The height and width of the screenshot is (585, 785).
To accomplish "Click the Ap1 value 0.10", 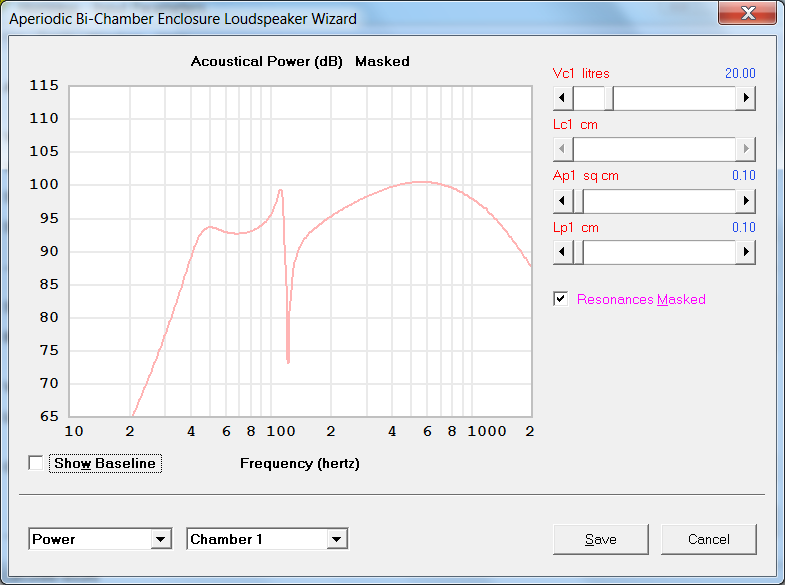I will click(743, 176).
